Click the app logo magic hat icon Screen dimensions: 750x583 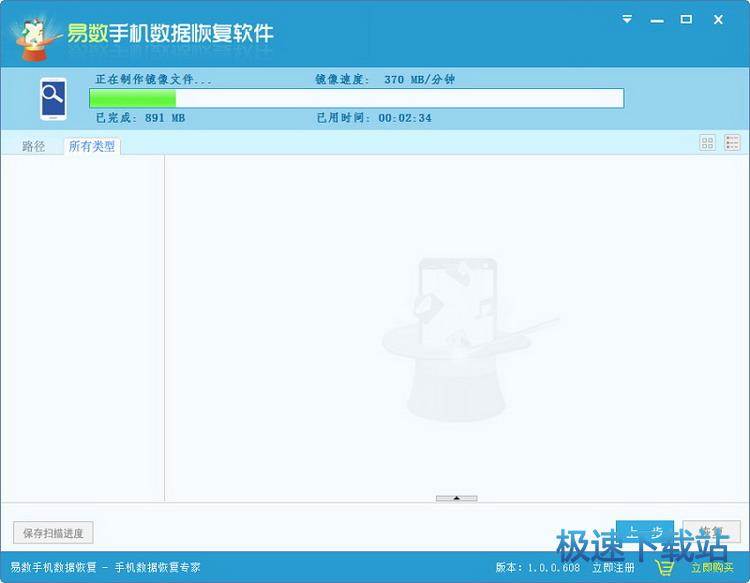point(34,39)
